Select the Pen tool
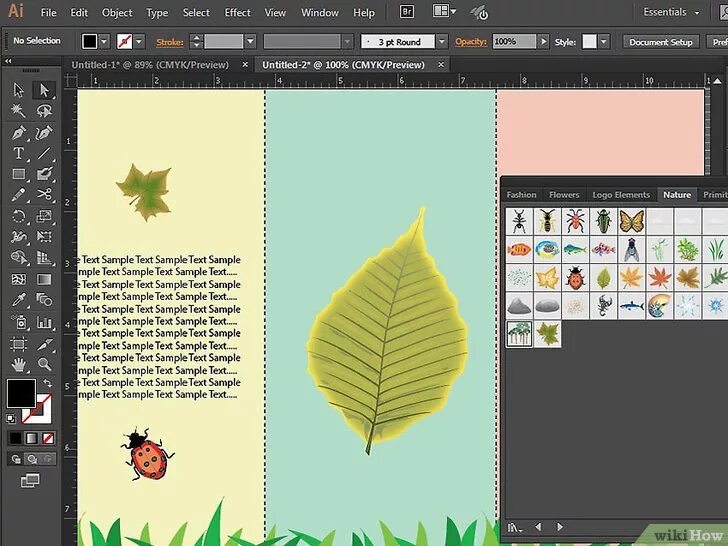728x546 pixels. coord(18,133)
